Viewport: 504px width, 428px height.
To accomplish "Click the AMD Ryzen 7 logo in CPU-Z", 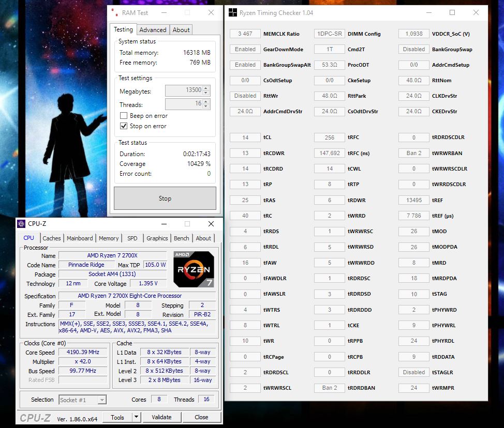I will [194, 269].
